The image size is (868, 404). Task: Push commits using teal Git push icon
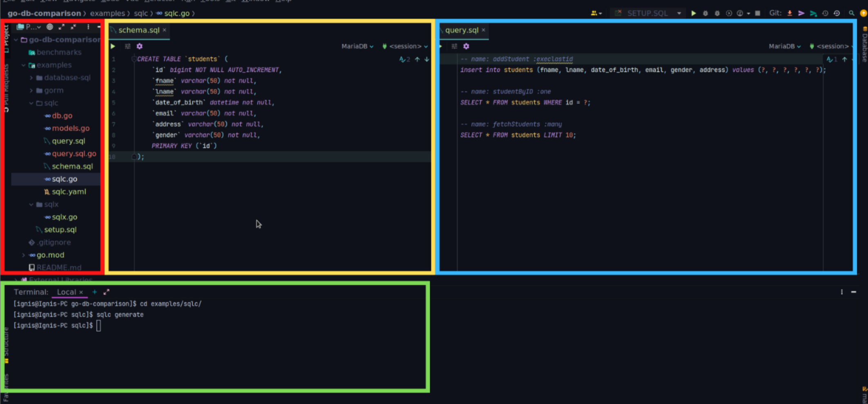tap(813, 13)
